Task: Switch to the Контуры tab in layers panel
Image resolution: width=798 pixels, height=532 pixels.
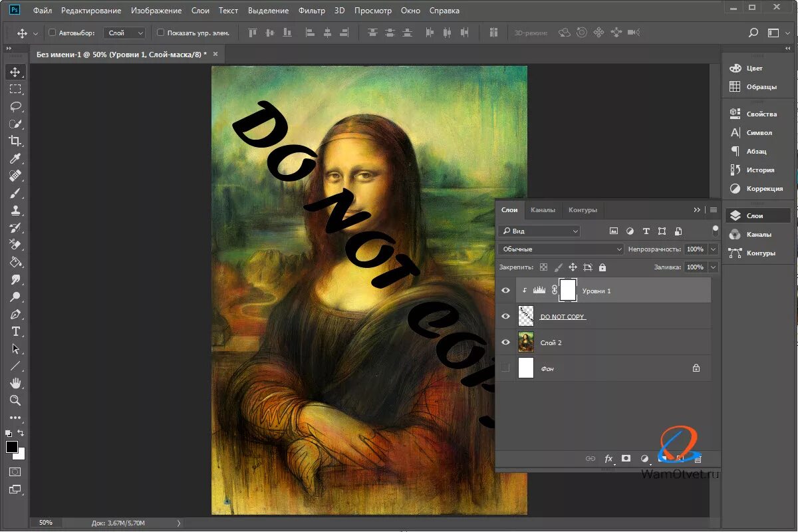Action: tap(583, 209)
